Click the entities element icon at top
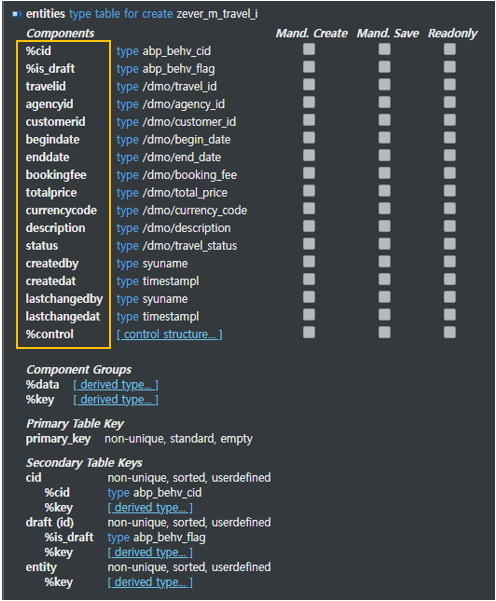Viewport: 496px width, 601px height. click(x=16, y=14)
